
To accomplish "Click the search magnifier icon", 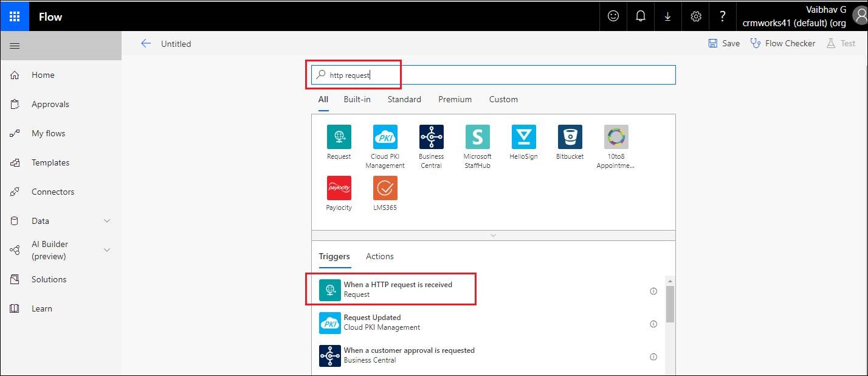I will [x=321, y=75].
